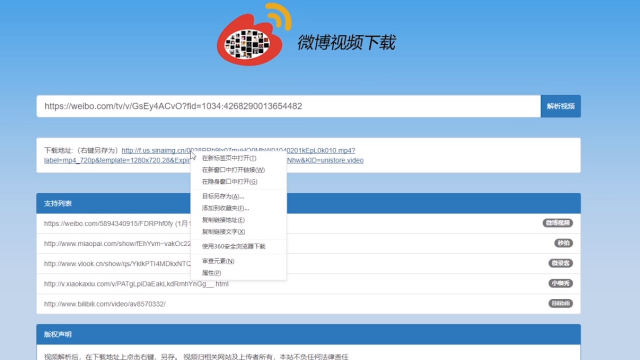
Task: Select 属性(P) menu entry
Action: [238, 273]
